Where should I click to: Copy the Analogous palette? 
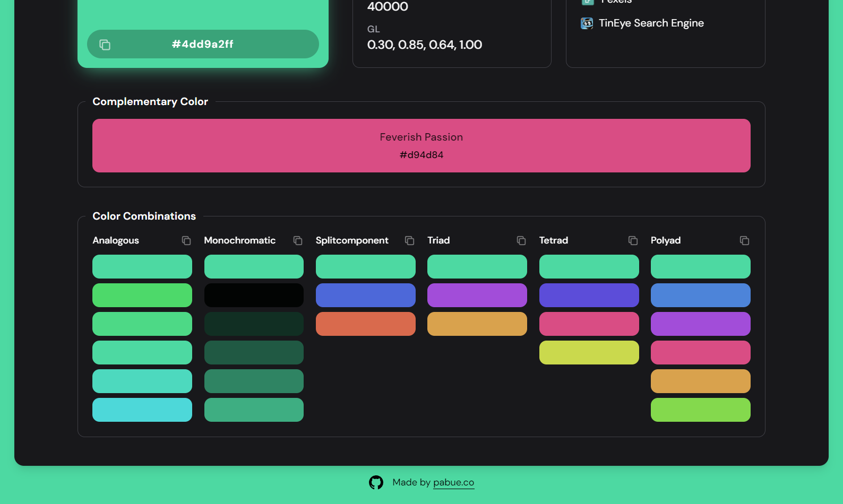[x=186, y=241]
